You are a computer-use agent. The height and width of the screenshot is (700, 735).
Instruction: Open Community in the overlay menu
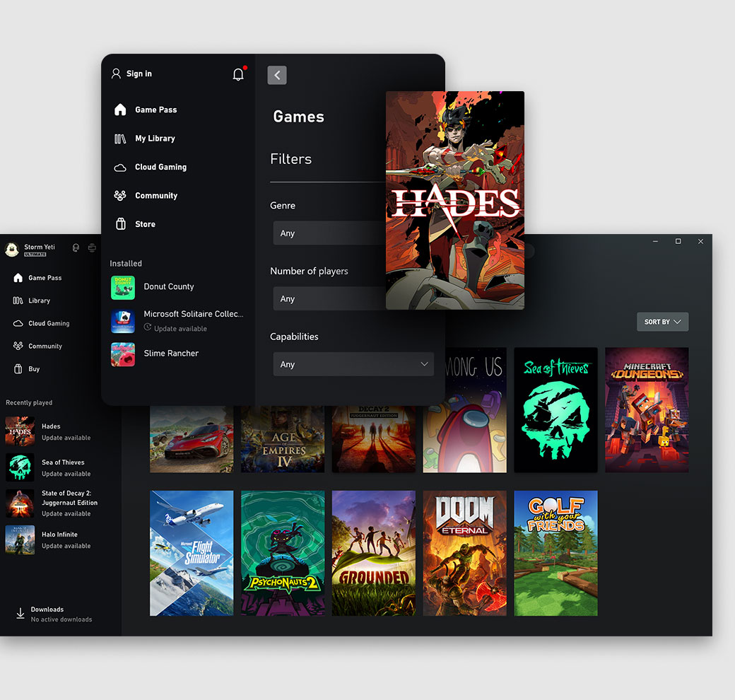[146, 196]
